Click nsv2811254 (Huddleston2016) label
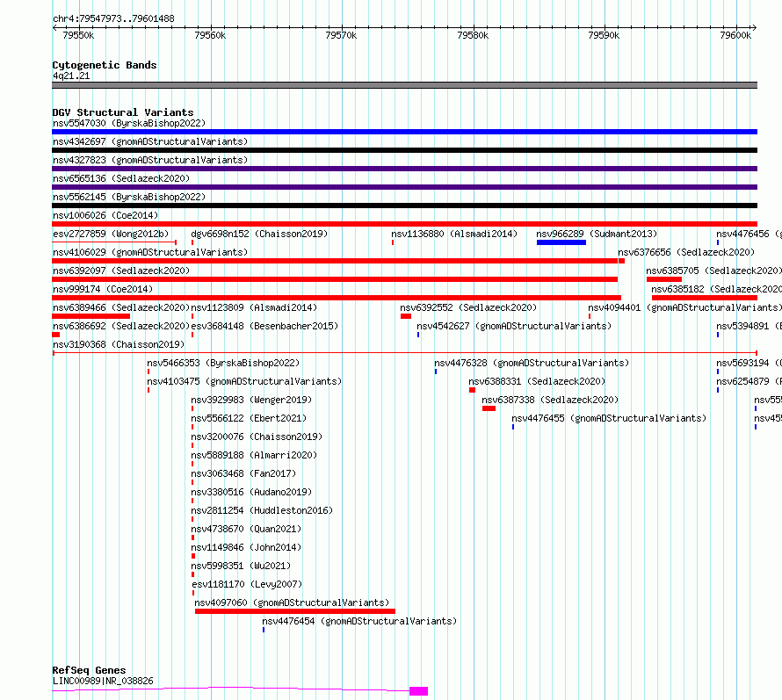The image size is (782, 700). pyautogui.click(x=262, y=510)
